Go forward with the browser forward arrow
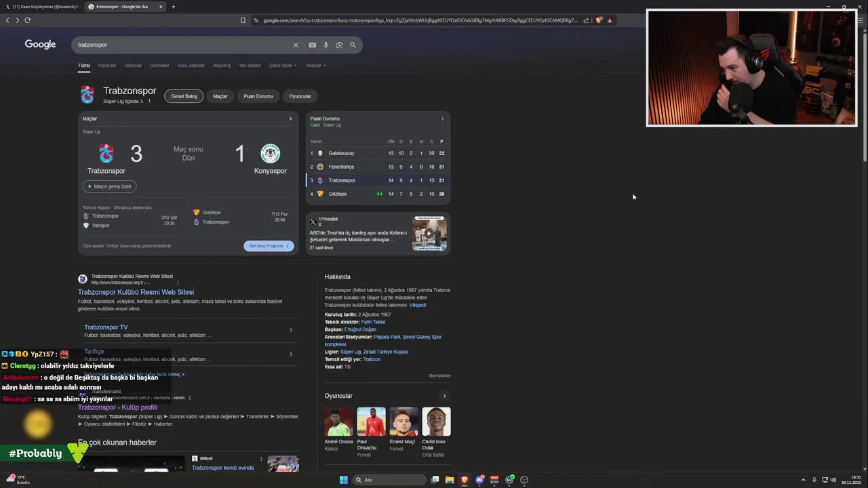This screenshot has width=868, height=488. (x=17, y=20)
